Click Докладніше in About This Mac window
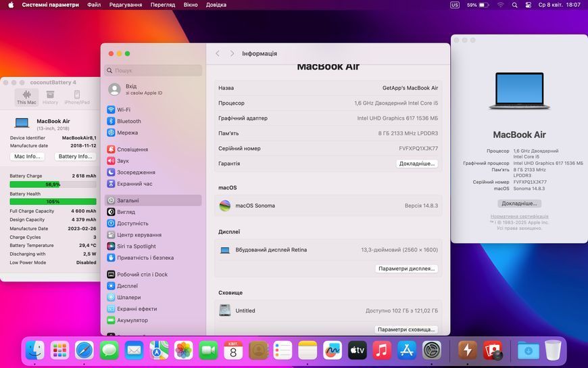Viewport: 588px width, 368px height. (x=519, y=204)
